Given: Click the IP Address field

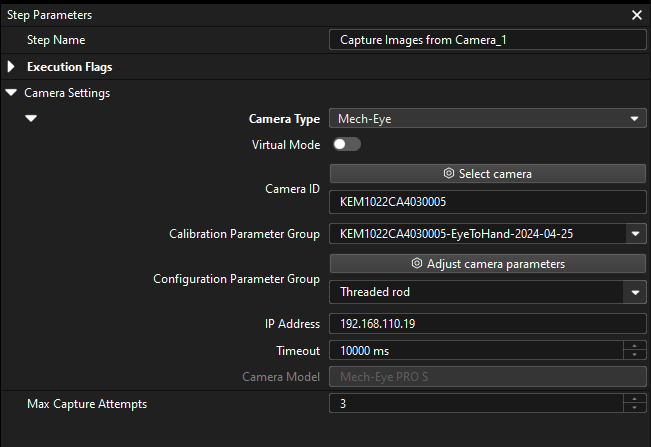Looking at the screenshot, I should [x=487, y=324].
